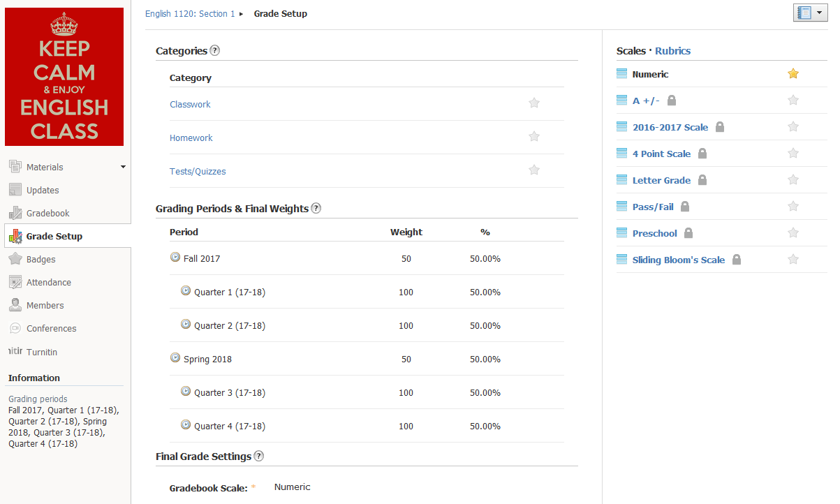
Task: Star the 4 Point Scale
Action: pyautogui.click(x=793, y=153)
